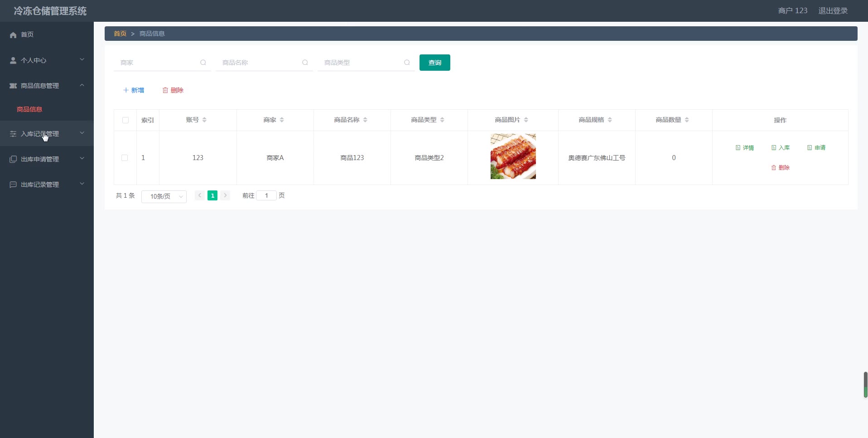Image resolution: width=868 pixels, height=438 pixels.
Task: Expand 出库记录管理 menu chevron
Action: [x=82, y=184]
